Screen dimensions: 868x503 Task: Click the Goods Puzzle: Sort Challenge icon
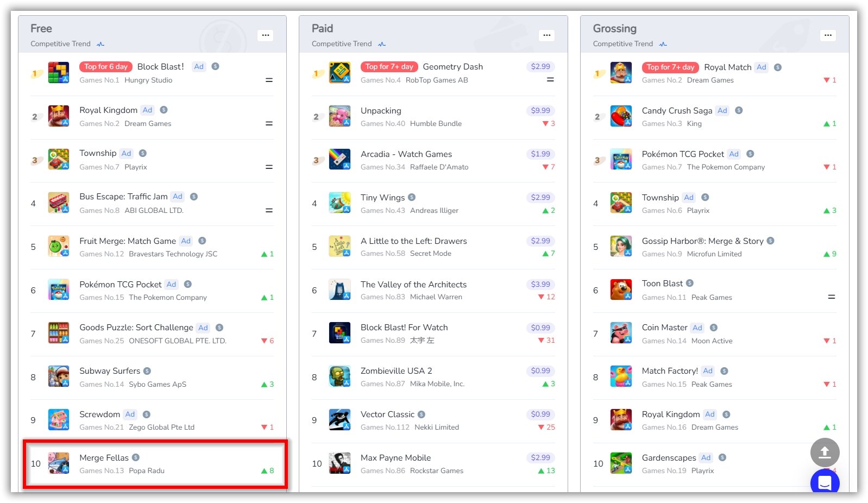tap(59, 334)
